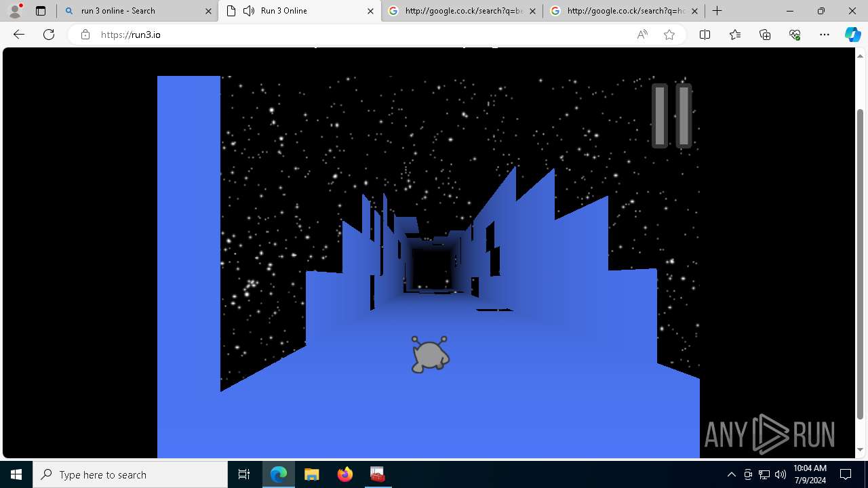Activate the Read aloud icon

coord(642,35)
